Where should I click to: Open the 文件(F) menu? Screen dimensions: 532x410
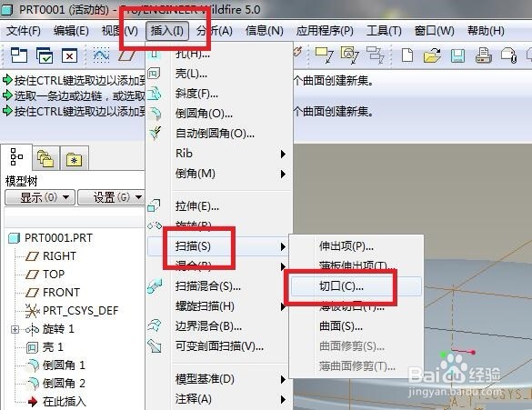24,31
